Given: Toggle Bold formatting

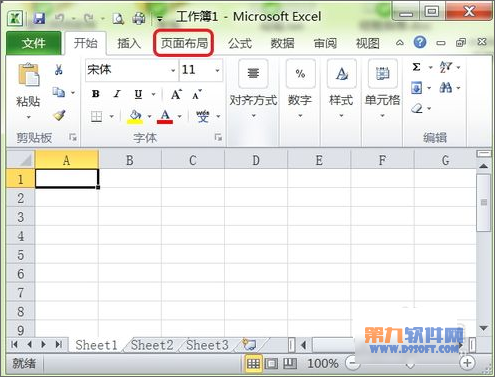Looking at the screenshot, I should pyautogui.click(x=96, y=94).
